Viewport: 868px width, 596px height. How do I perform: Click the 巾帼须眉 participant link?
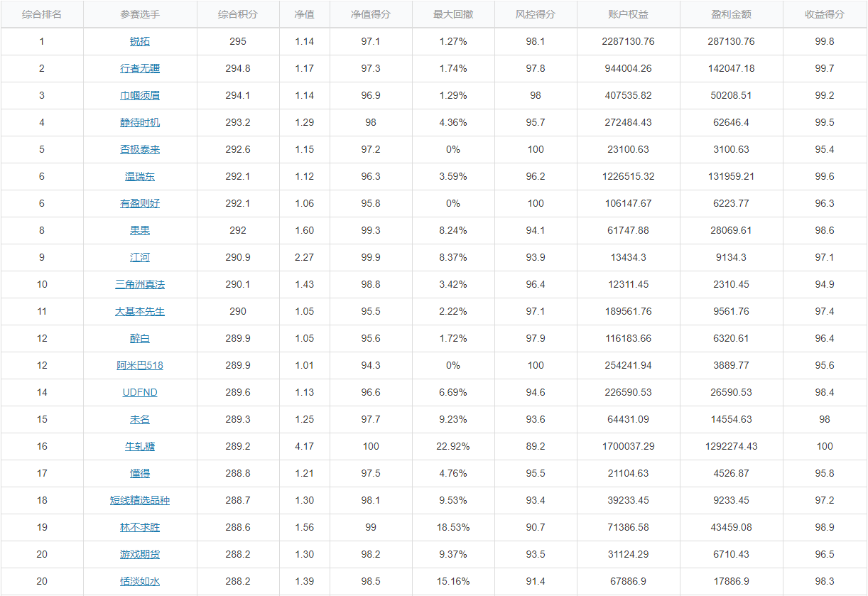point(140,96)
